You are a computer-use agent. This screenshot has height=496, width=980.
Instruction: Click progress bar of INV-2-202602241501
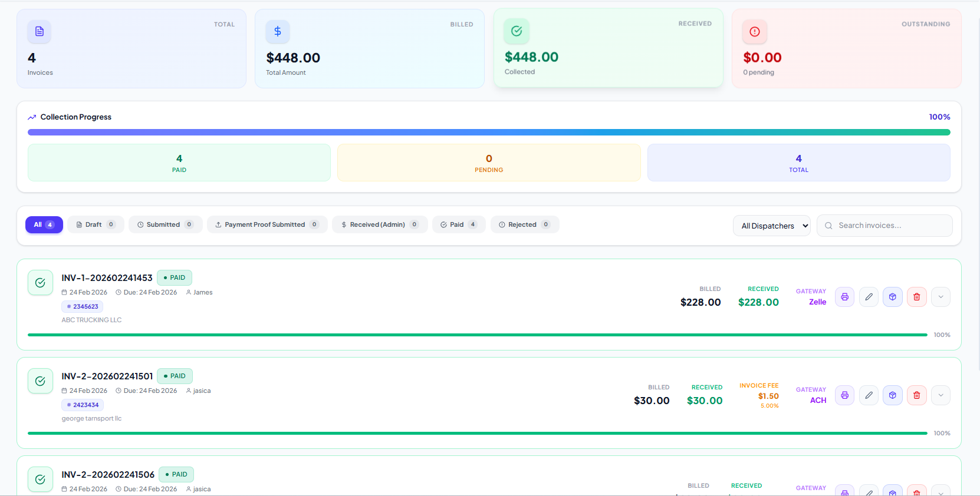pyautogui.click(x=478, y=433)
